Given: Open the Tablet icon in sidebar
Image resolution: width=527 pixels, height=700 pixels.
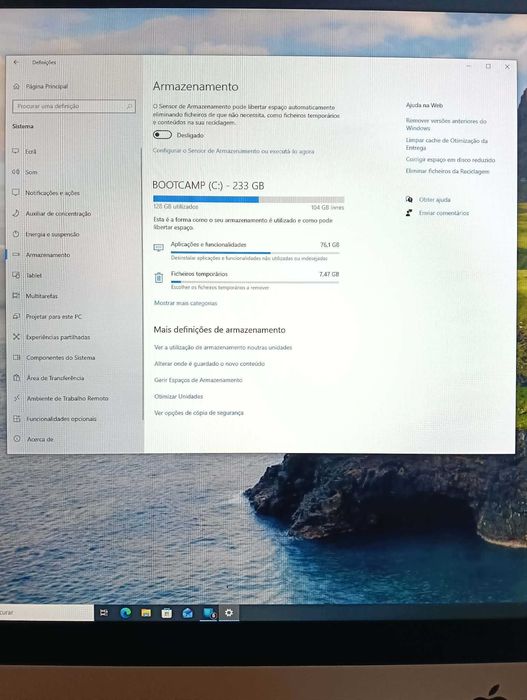Looking at the screenshot, I should pos(17,275).
